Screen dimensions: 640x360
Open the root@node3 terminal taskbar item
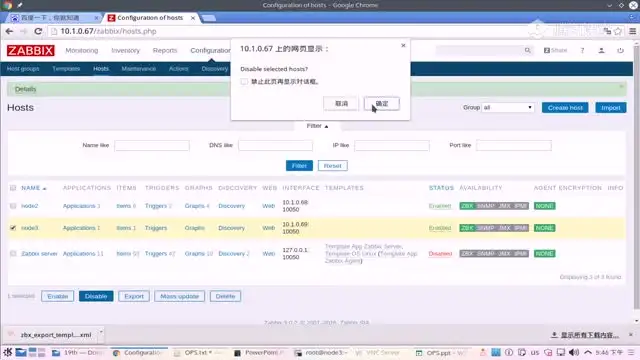pyautogui.click(x=322, y=352)
